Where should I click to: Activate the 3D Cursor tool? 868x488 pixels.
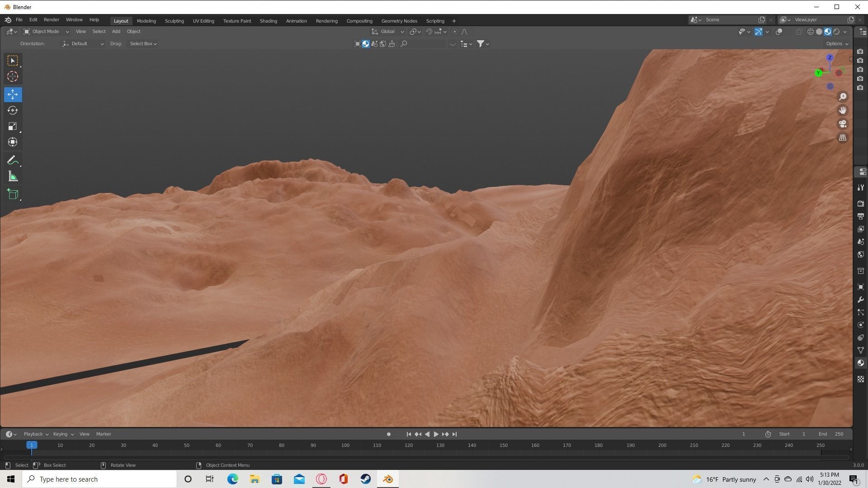click(13, 76)
